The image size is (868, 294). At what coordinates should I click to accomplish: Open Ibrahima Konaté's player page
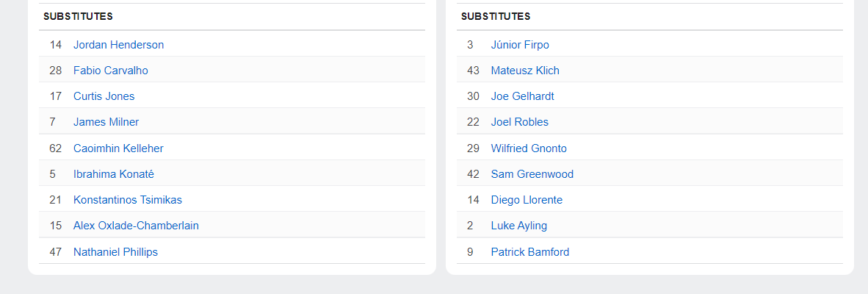(113, 174)
